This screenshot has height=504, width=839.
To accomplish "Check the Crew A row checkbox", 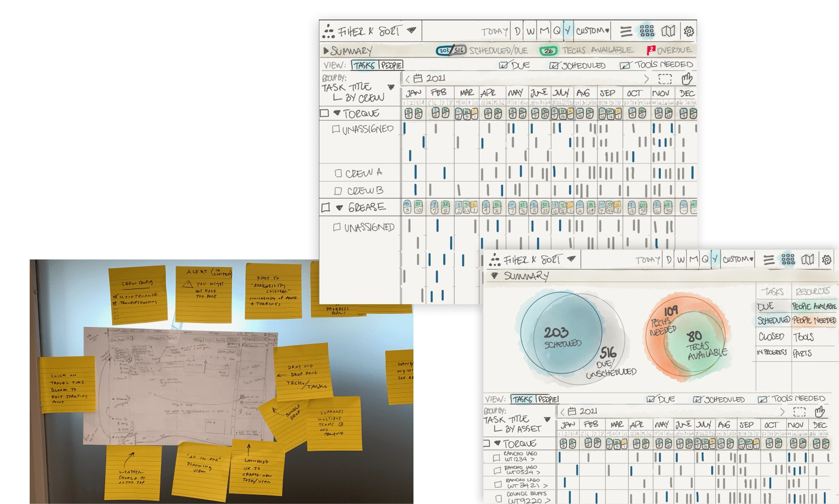I will 338,173.
